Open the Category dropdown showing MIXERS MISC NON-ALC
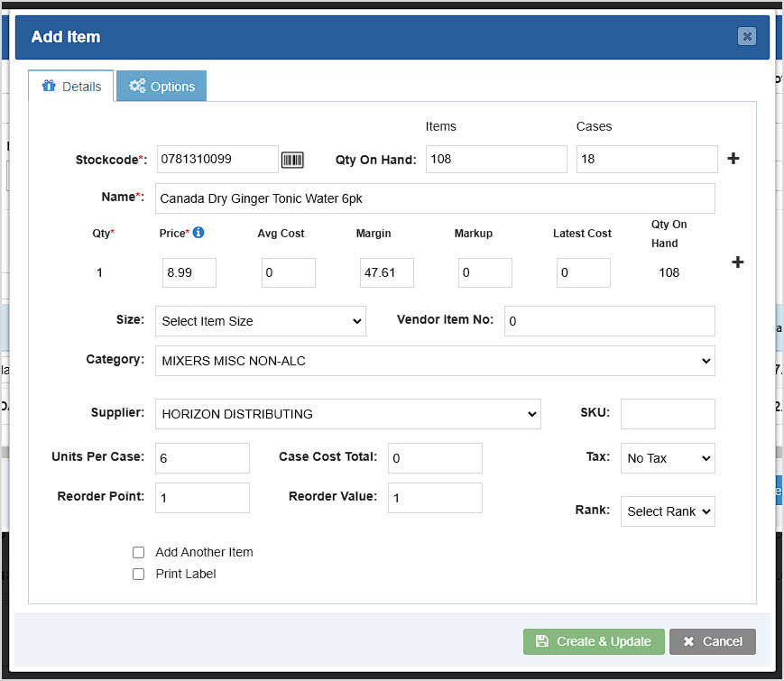 (x=434, y=360)
